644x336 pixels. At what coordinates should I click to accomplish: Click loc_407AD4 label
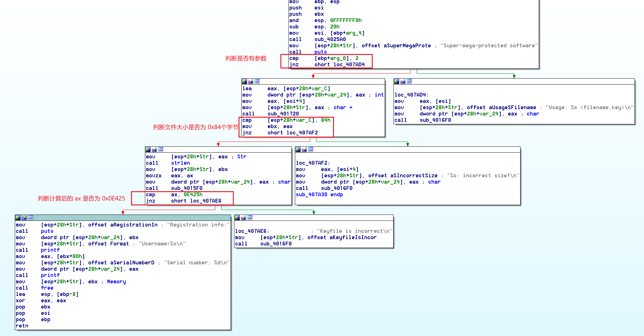[411, 95]
